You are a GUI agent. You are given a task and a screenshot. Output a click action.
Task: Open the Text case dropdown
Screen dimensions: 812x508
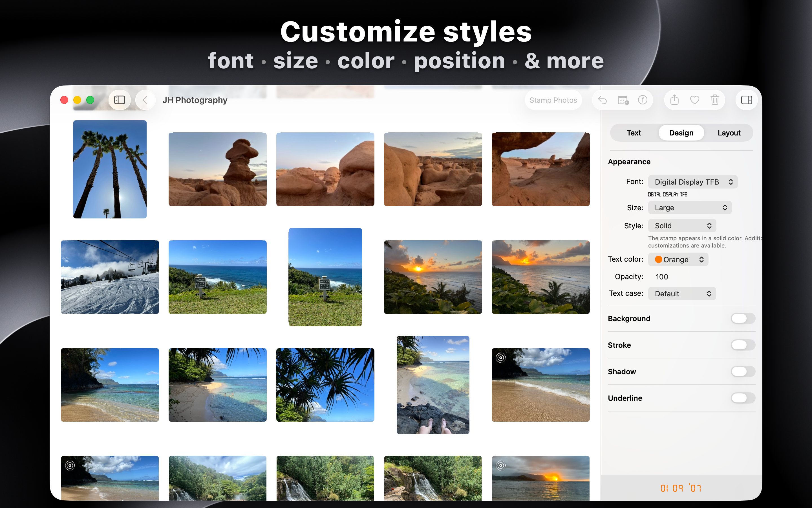[682, 294]
